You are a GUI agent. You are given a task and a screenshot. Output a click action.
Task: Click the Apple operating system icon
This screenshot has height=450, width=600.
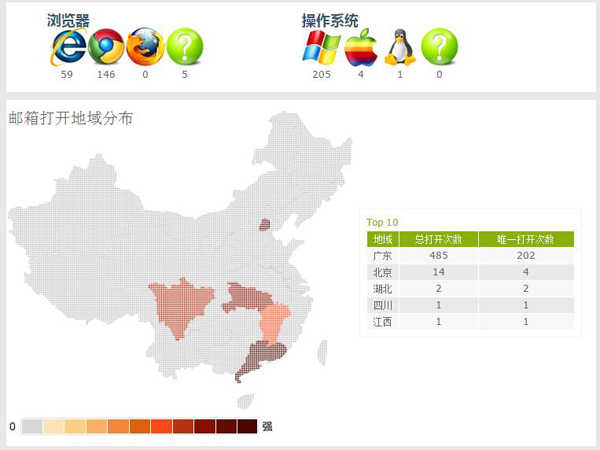361,47
